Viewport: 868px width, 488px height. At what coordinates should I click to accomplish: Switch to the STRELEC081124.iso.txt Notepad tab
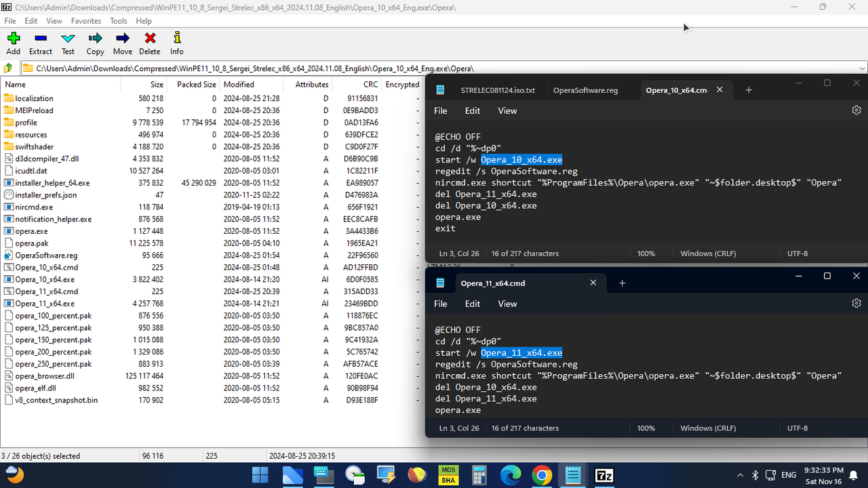[498, 90]
